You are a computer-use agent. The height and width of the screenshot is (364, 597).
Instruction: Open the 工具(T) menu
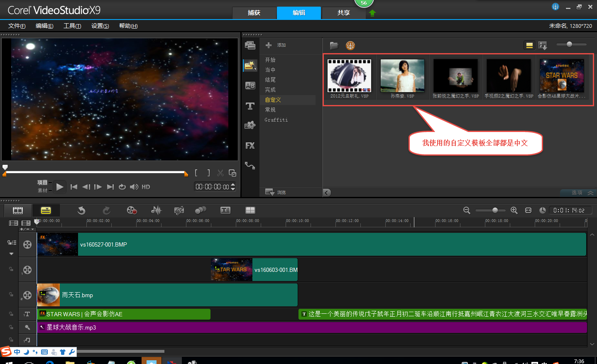pos(72,26)
